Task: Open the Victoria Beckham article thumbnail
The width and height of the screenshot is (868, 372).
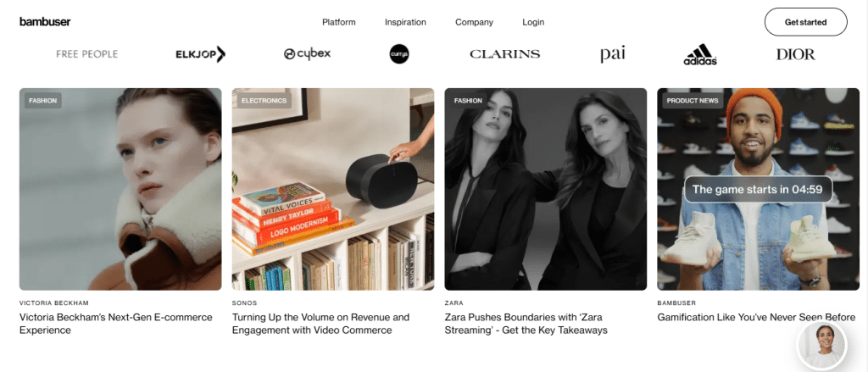Action: tap(120, 189)
